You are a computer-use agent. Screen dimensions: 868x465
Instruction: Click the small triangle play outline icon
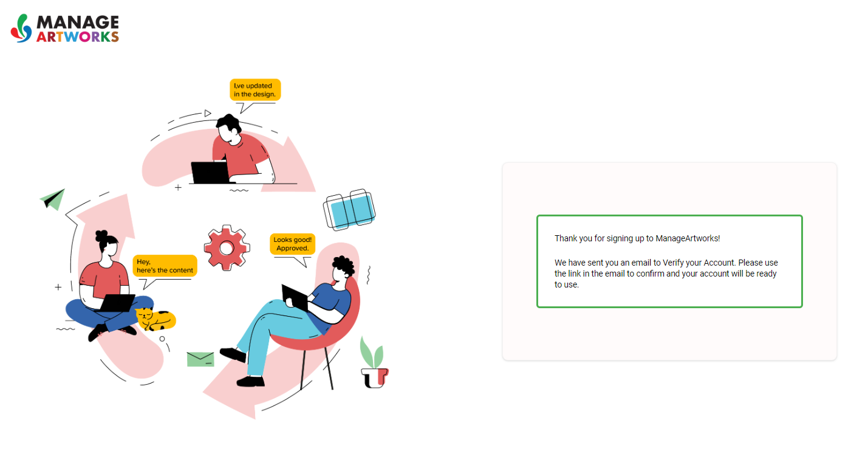click(208, 113)
